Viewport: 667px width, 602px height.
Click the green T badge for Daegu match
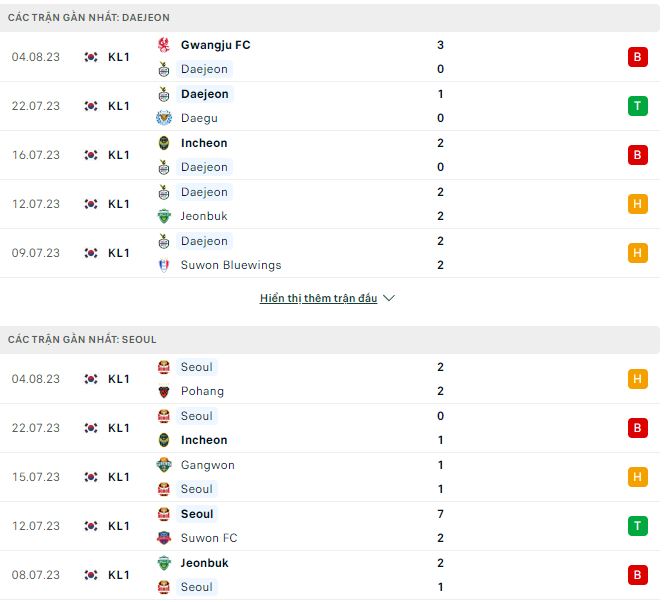click(637, 106)
